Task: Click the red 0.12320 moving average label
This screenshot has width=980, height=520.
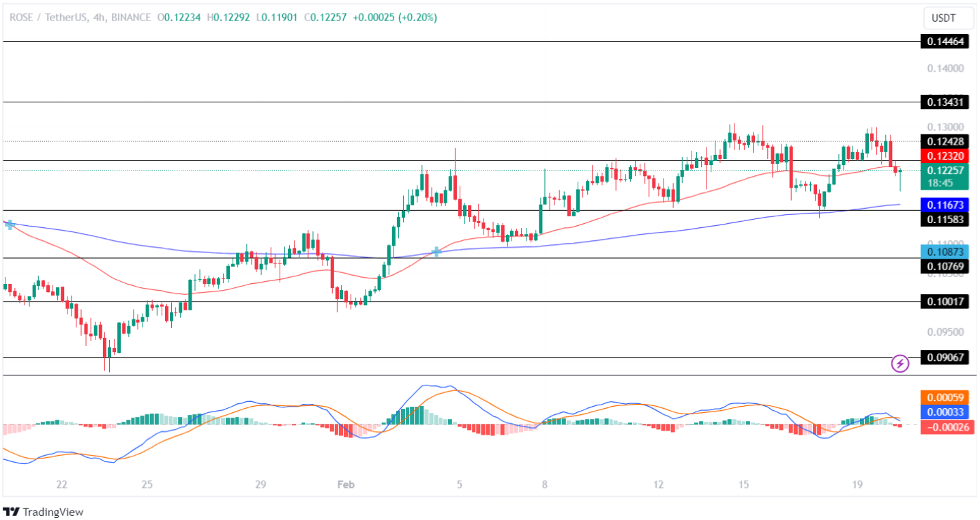Action: point(944,155)
